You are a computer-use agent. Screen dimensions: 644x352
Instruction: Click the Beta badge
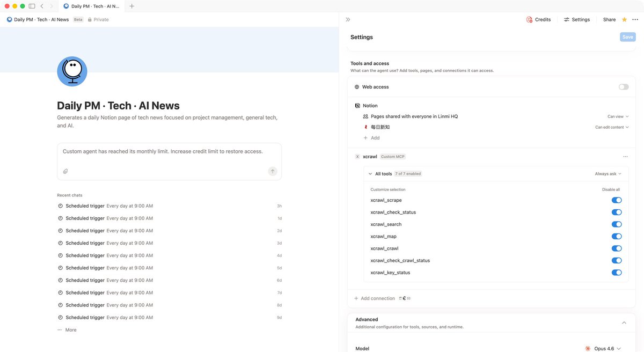coord(78,19)
